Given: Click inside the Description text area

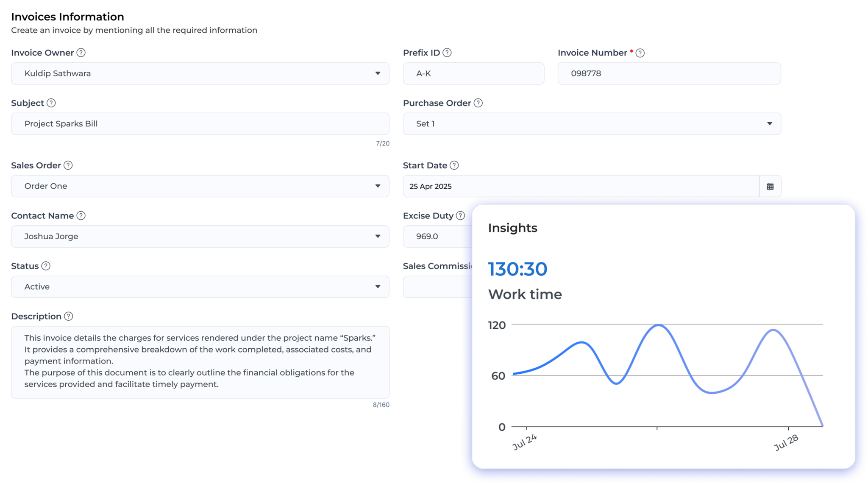Looking at the screenshot, I should [199, 361].
